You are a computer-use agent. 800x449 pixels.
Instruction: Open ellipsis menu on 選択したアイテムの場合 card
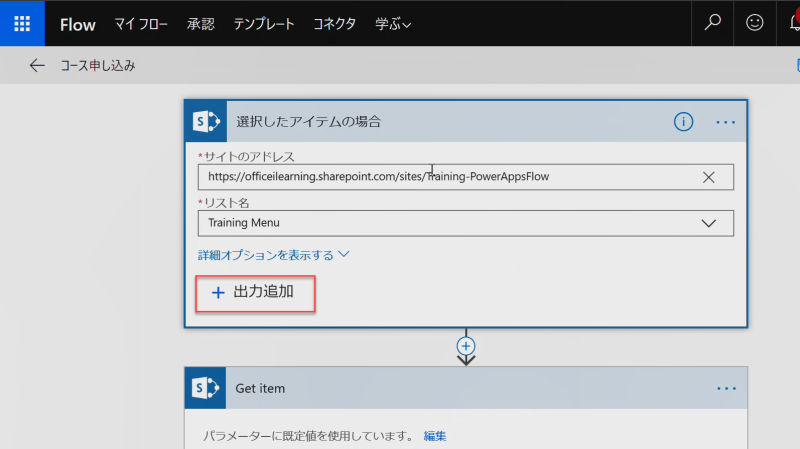726,122
